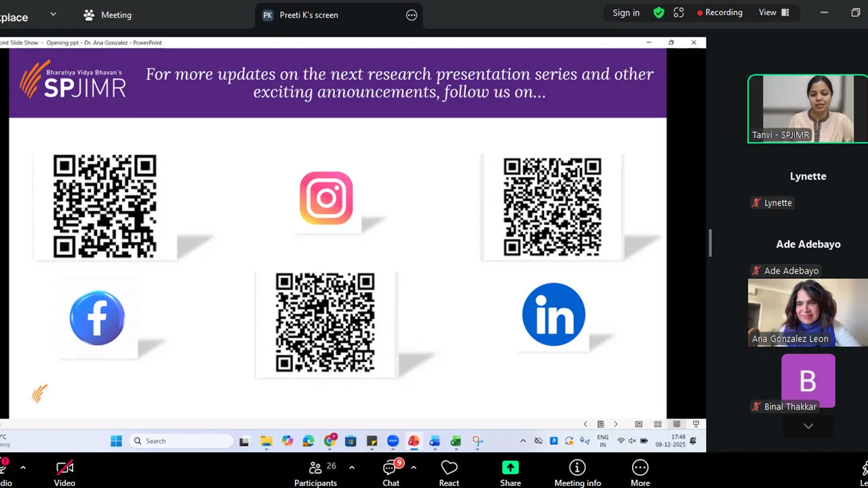Open the More options menu

(x=639, y=474)
